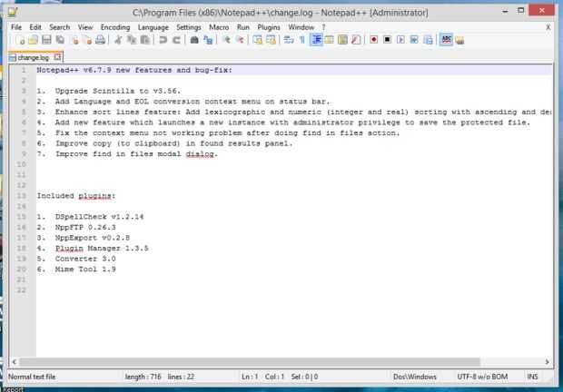
Task: Click the Save All toolbar icon
Action: point(60,40)
